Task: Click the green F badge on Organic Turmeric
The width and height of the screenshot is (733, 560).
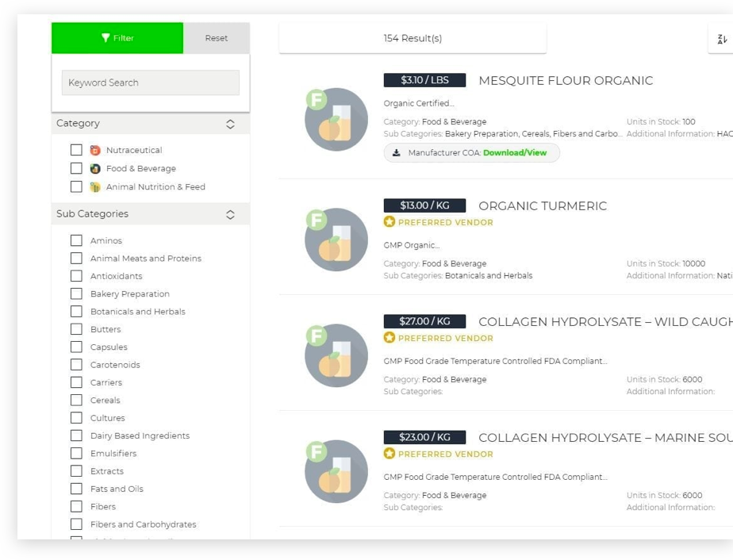Action: click(x=317, y=220)
